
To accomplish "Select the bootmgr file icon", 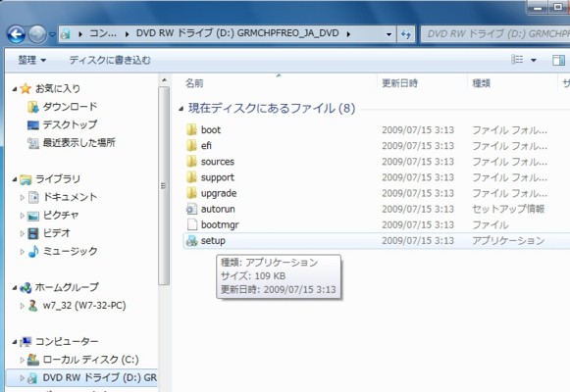I will pos(191,224).
